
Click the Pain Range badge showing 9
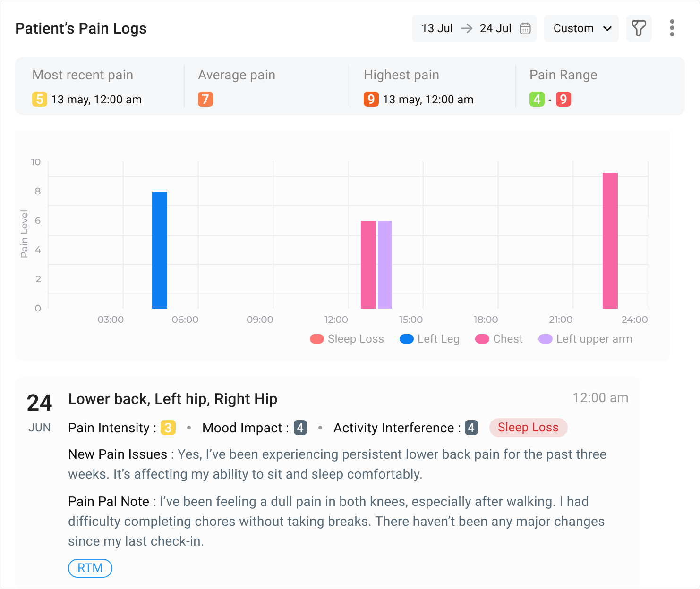tap(563, 100)
